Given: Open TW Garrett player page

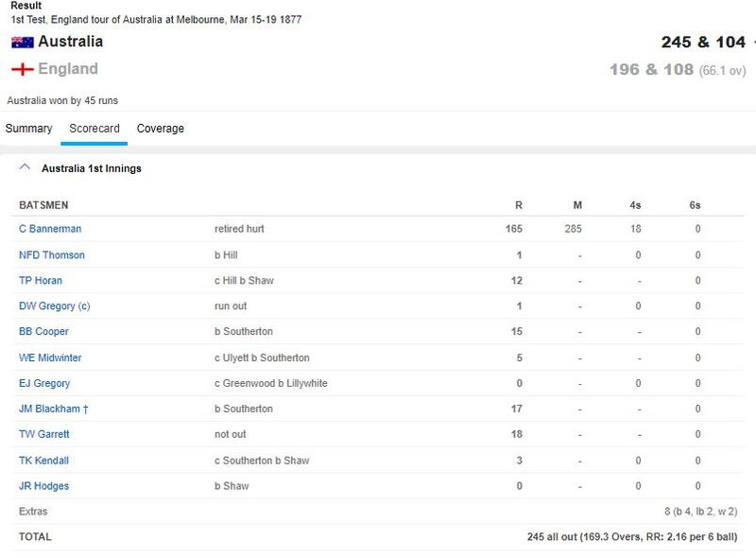Looking at the screenshot, I should [44, 434].
